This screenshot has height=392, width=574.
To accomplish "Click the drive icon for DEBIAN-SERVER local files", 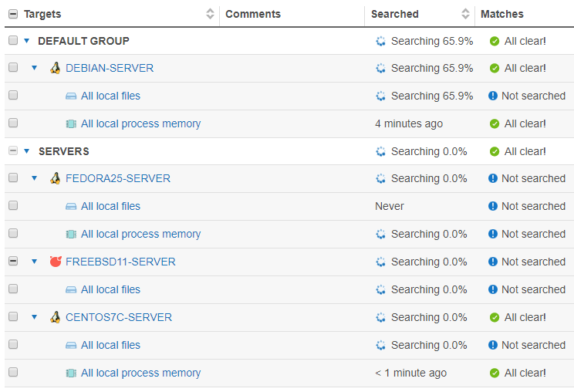I will click(x=71, y=96).
